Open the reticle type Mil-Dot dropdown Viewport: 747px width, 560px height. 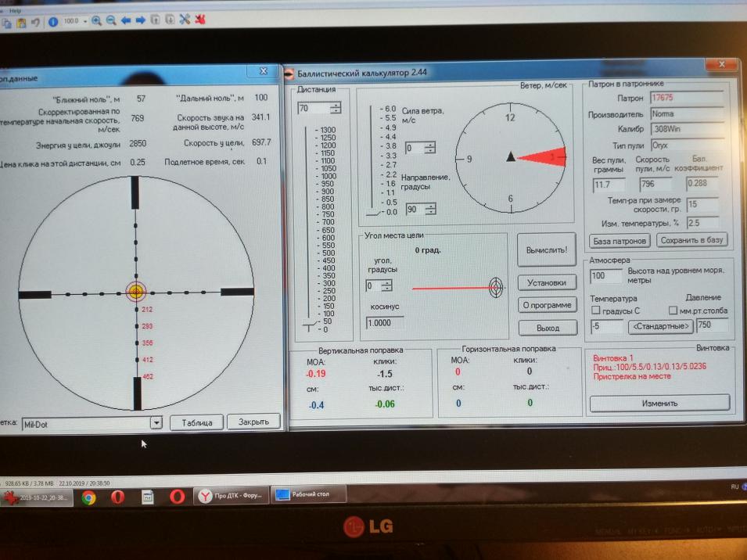click(x=156, y=423)
